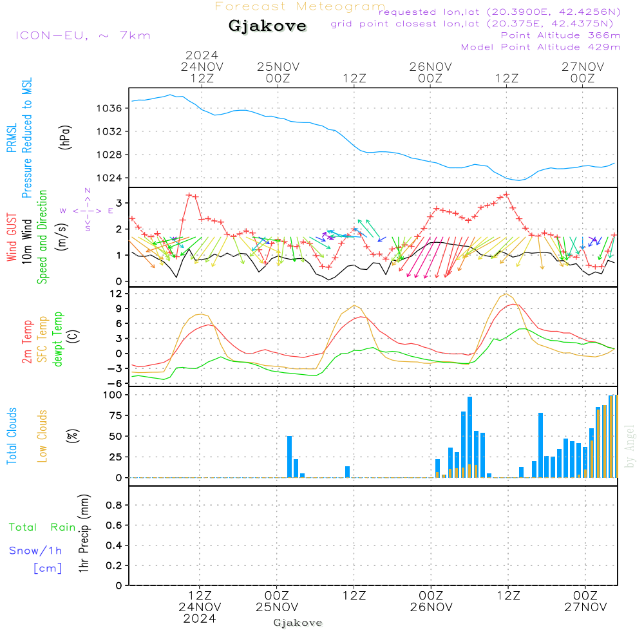Click the bottom axis "00Z 26NOV" label
Image resolution: width=644 pixels, height=644 pixels.
(431, 601)
